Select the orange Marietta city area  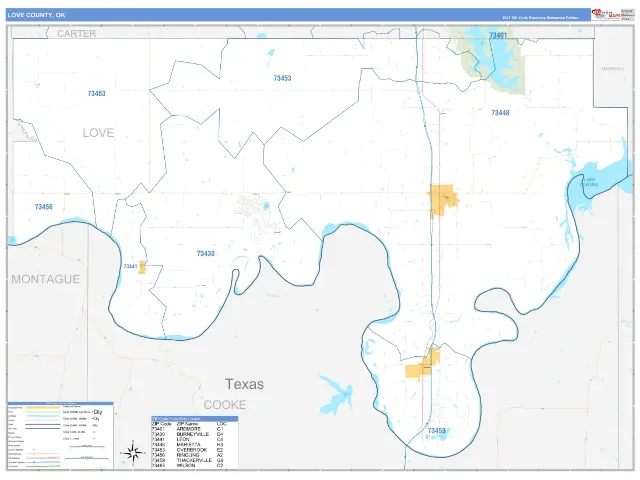point(442,199)
